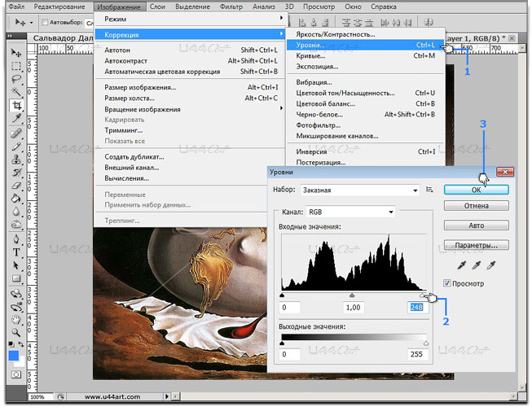Select the Lasso tool
This screenshot has height=407, width=532.
[16, 79]
